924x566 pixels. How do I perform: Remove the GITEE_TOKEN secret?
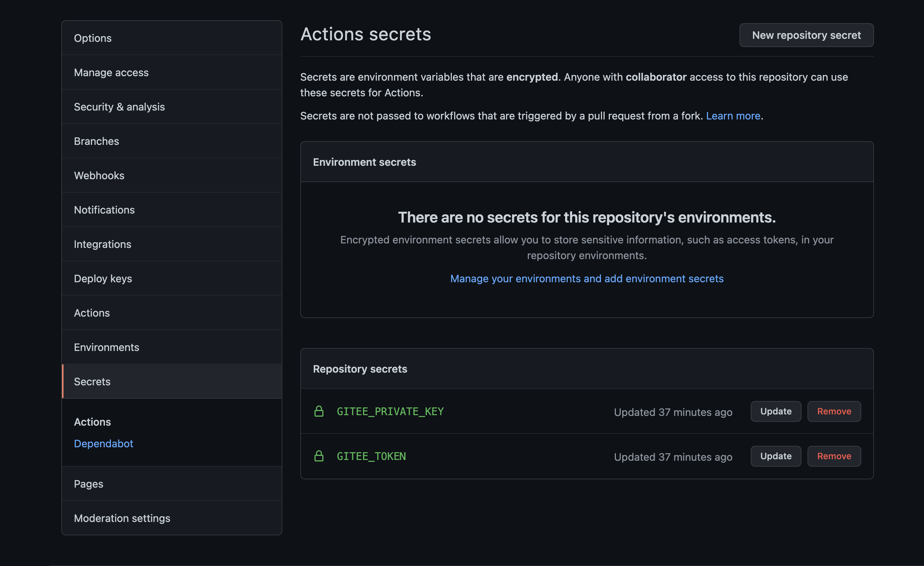pyautogui.click(x=834, y=456)
